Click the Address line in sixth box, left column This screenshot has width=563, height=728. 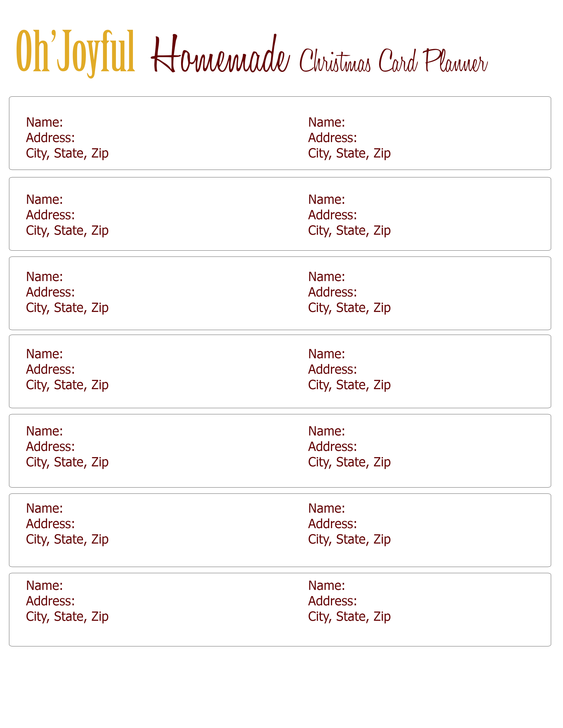pos(50,524)
